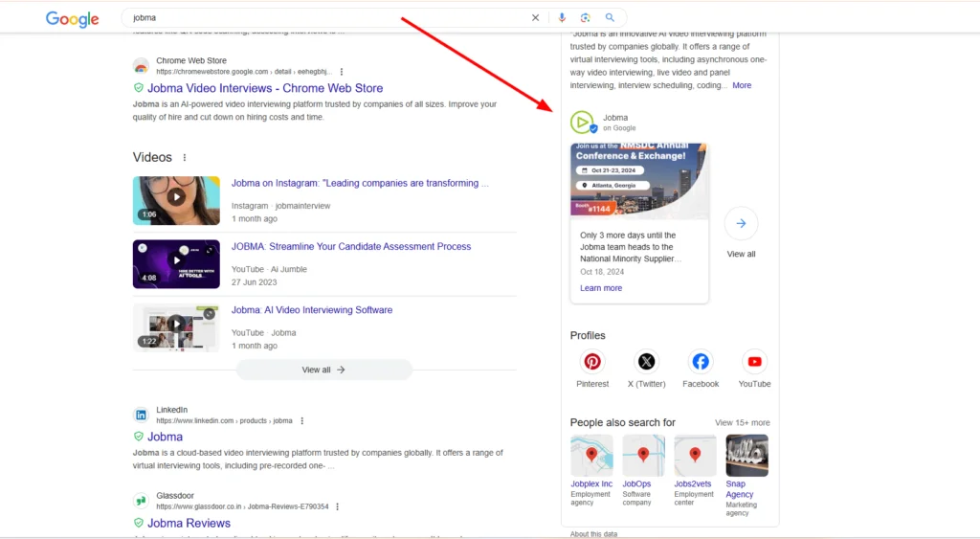Screen dimensions: 980x539
Task: Open 'JOBMA: Streamline Your Candidate Assessment Process'
Action: coord(351,246)
